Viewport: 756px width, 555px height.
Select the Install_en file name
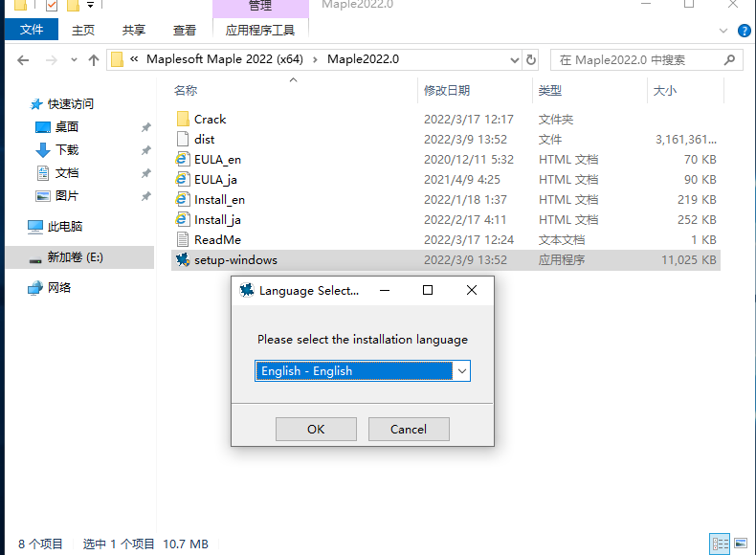(219, 200)
